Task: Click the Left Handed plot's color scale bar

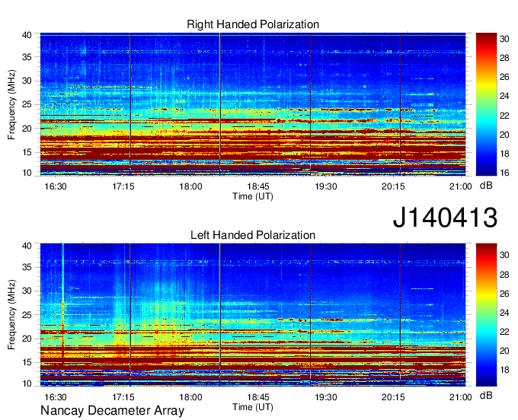Action: click(x=486, y=315)
